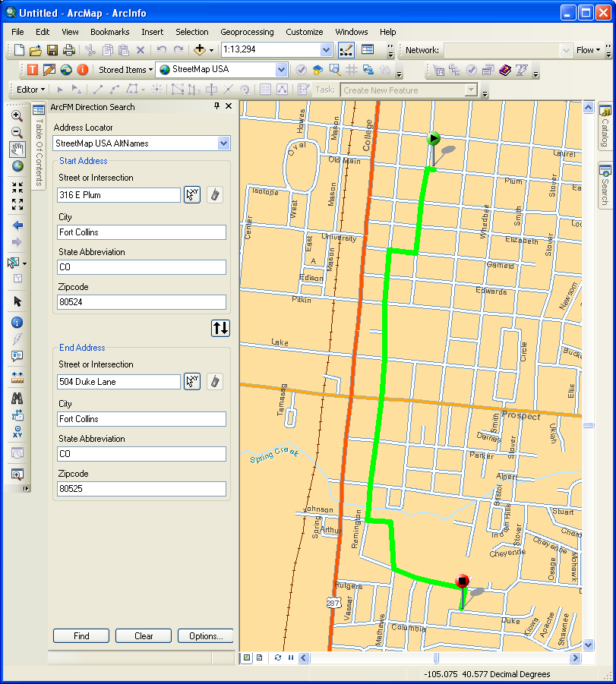
Task: Click the map vertical scrollbar thumb
Action: (x=588, y=425)
